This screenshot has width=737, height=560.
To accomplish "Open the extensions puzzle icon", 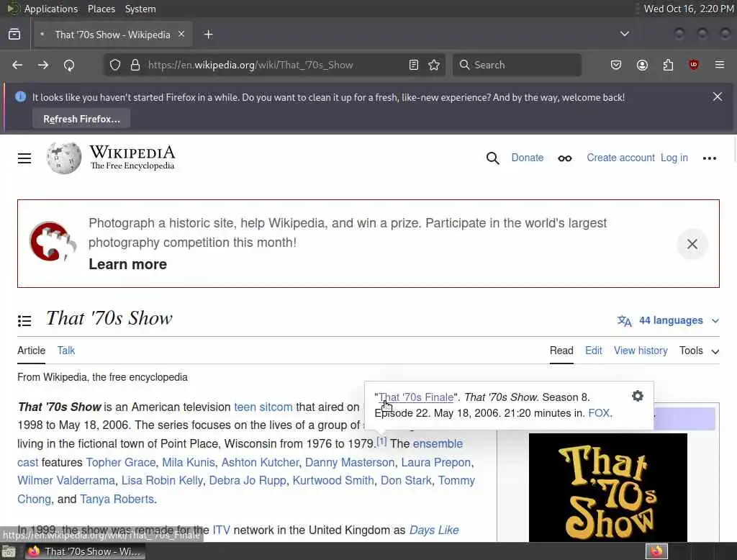I will tap(668, 65).
